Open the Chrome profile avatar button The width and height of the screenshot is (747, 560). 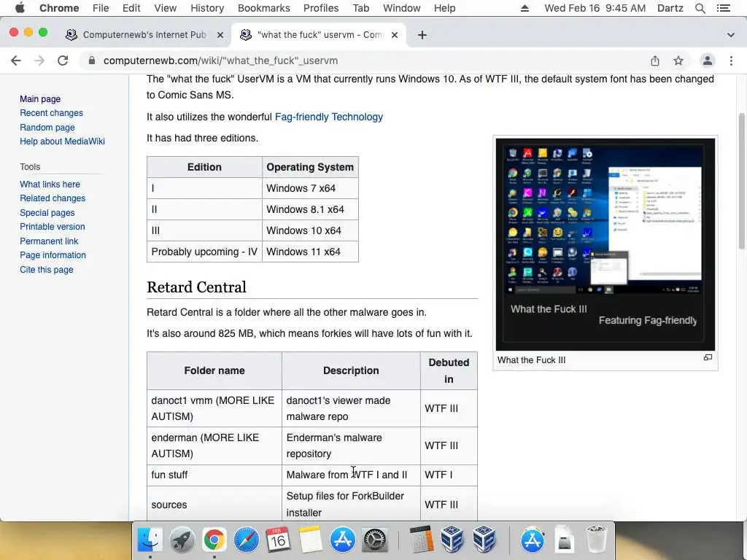(708, 61)
